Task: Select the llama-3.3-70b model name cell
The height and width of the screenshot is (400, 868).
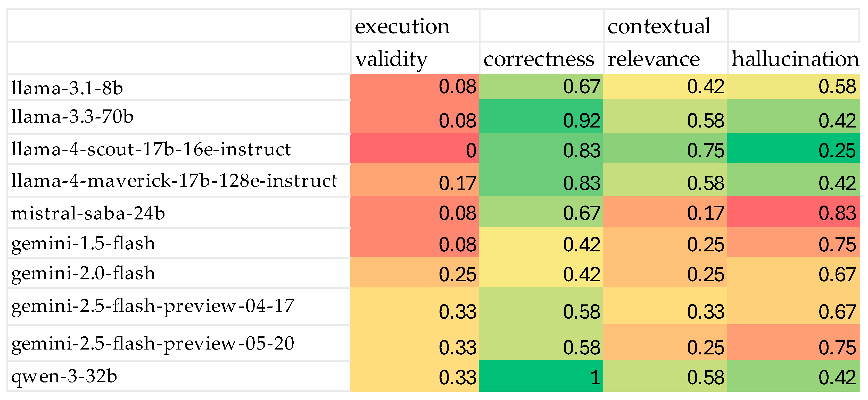Action: coord(72,117)
